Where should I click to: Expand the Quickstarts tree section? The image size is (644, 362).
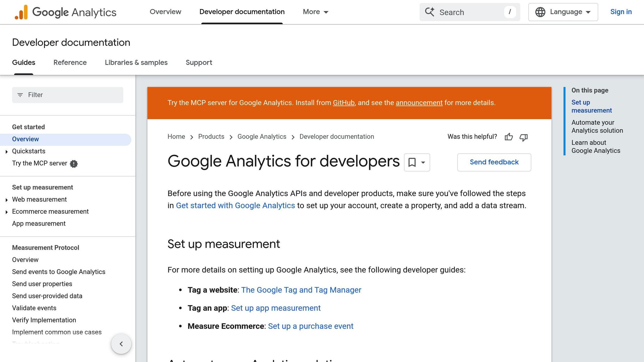7,152
